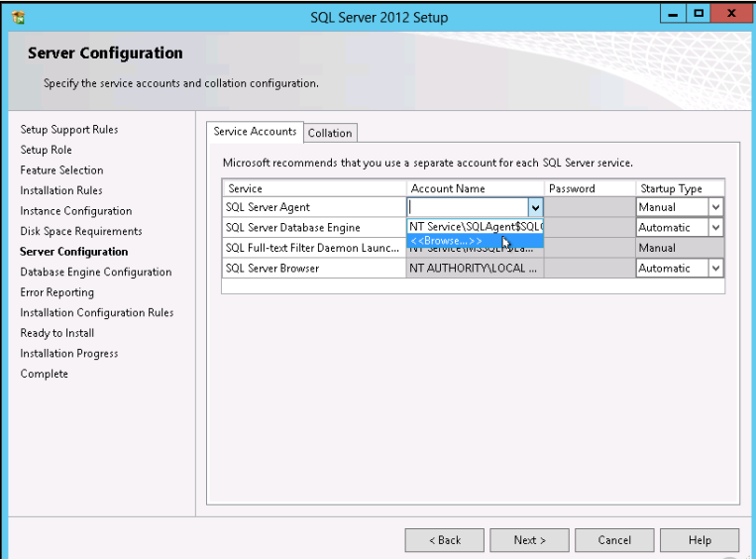Minimize the SQL Server 2012 Setup window
Viewport: 756px width, 559px height.
click(675, 16)
